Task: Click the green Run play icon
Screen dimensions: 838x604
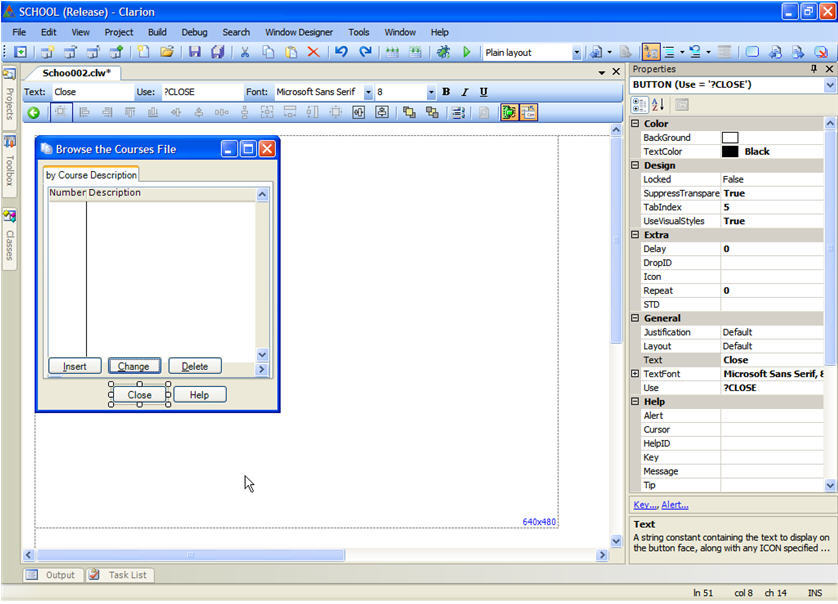Action: click(466, 52)
